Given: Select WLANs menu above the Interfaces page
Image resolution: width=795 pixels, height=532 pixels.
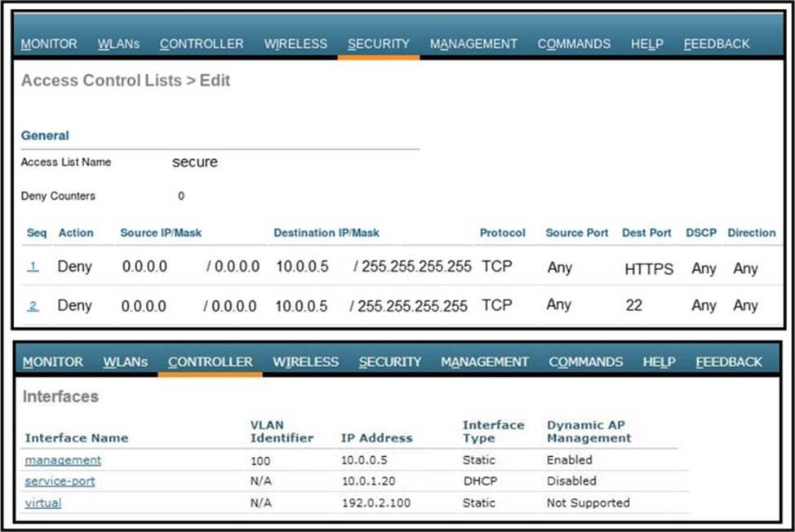Looking at the screenshot, I should tap(125, 361).
